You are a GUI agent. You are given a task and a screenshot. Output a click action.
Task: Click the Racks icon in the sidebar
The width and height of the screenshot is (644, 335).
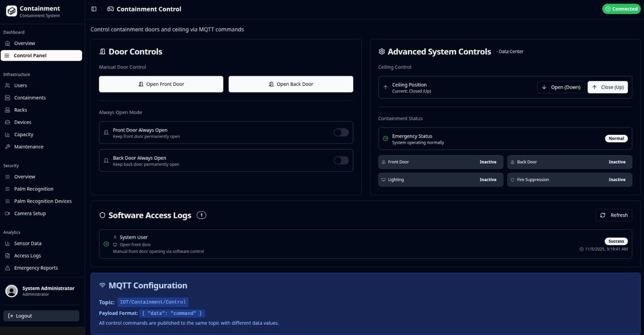click(x=8, y=110)
